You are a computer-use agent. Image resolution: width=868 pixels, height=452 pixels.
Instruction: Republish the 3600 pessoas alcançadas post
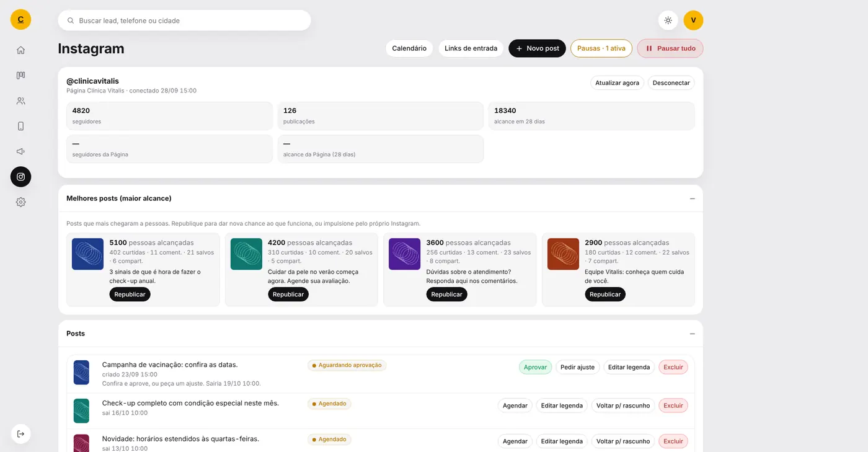pos(446,295)
